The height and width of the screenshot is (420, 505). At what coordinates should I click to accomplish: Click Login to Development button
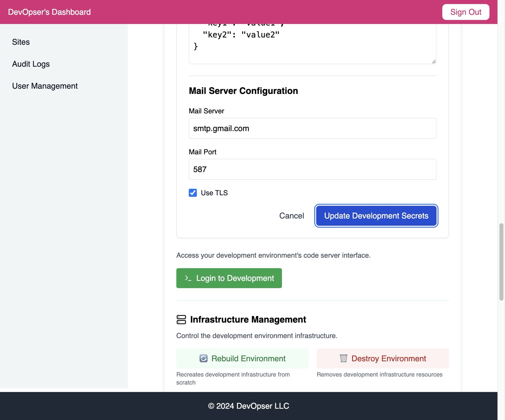pos(229,278)
